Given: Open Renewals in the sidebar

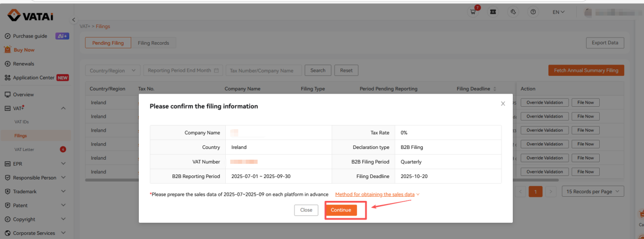Looking at the screenshot, I should coord(23,64).
